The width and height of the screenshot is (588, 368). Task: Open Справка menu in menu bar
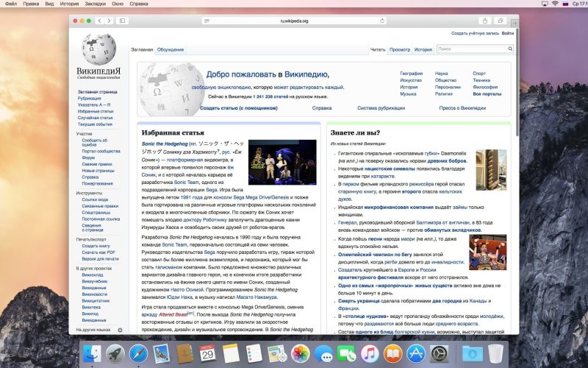pyautogui.click(x=139, y=4)
